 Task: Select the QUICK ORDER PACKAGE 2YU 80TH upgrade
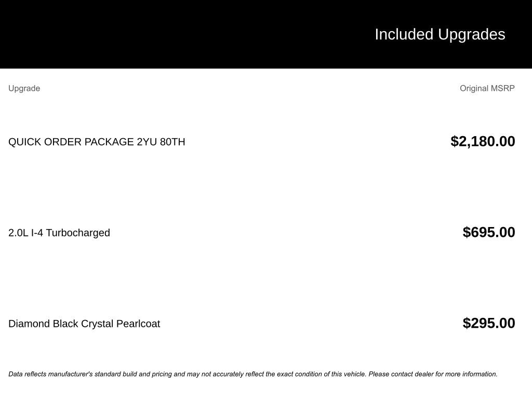[x=97, y=142]
